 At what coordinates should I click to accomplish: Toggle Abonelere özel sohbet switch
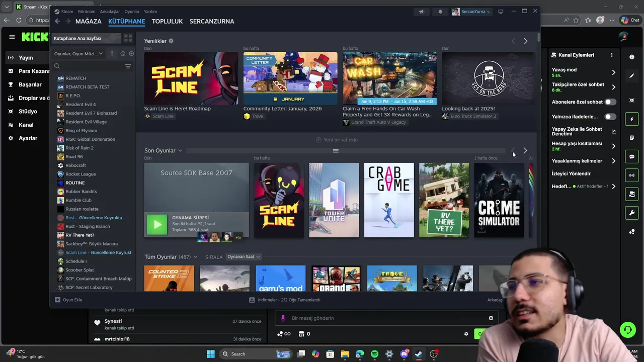(x=610, y=102)
